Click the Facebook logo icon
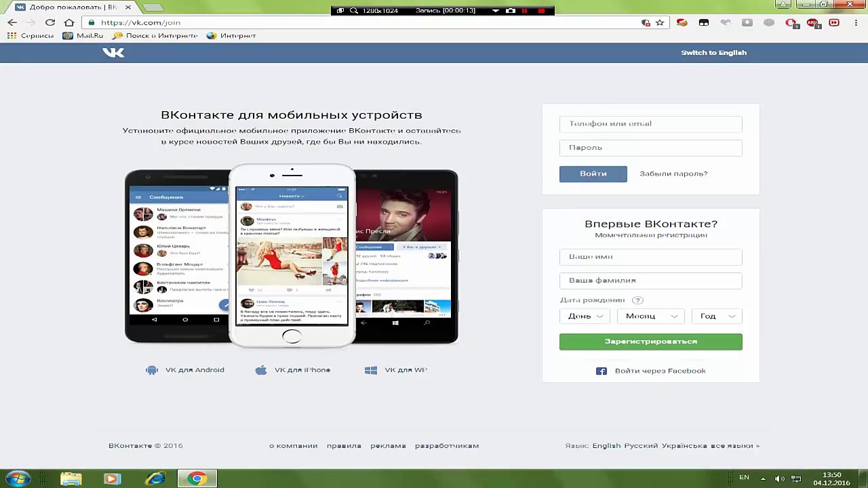 (601, 371)
